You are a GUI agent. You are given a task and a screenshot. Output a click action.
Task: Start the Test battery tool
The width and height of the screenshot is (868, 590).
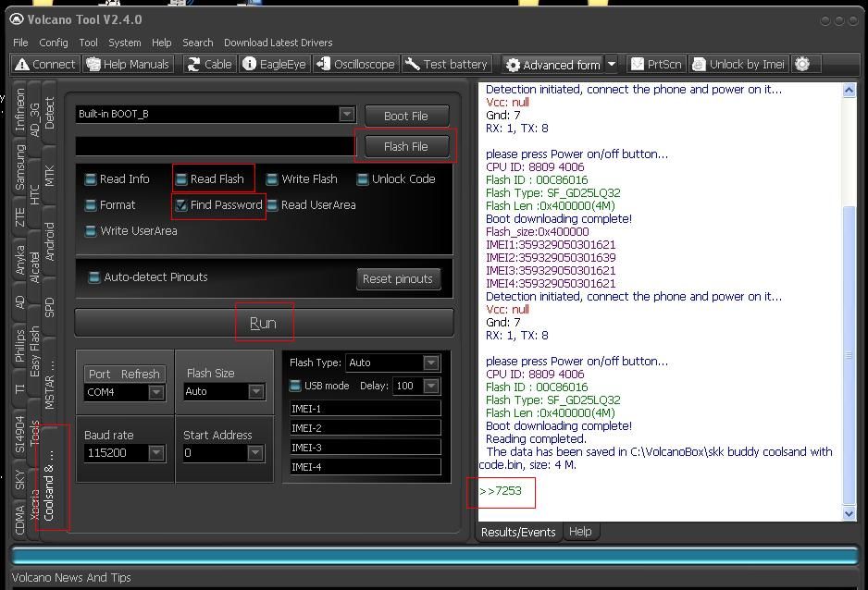click(447, 64)
